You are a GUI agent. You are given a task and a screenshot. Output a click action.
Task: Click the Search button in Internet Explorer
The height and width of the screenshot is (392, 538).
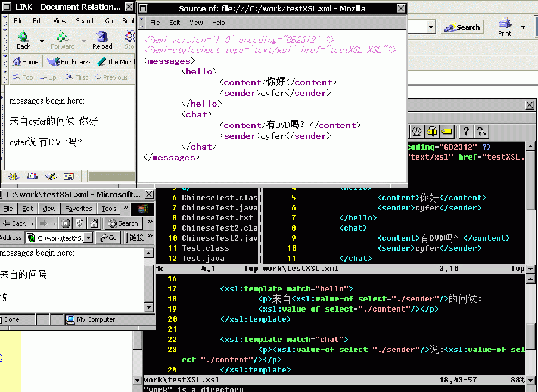click(123, 223)
